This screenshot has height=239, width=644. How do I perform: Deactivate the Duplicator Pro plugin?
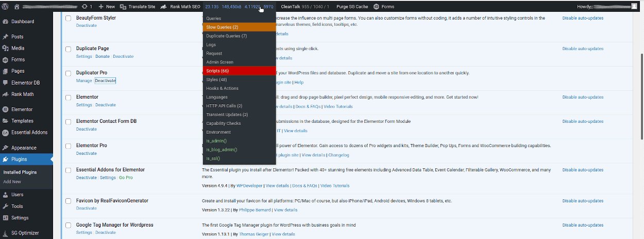click(x=105, y=81)
